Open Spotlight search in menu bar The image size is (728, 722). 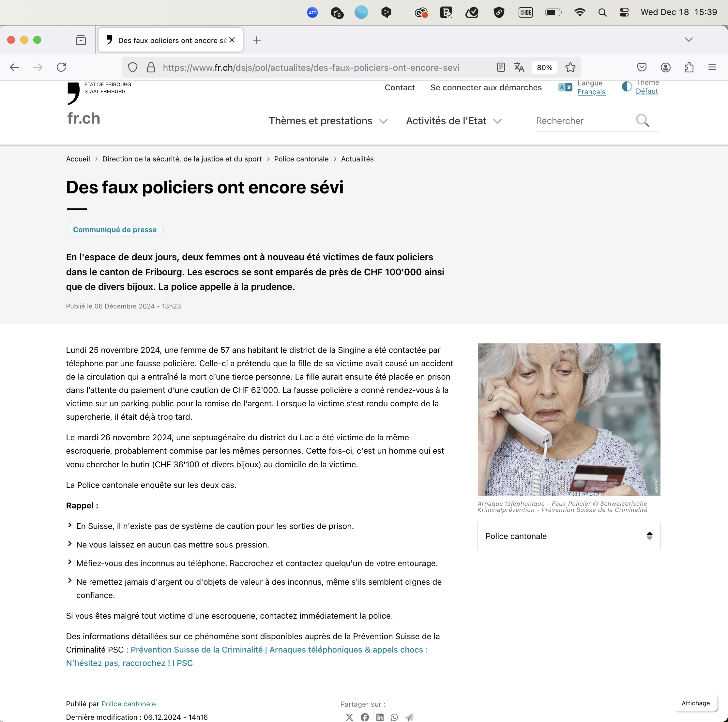tap(602, 12)
